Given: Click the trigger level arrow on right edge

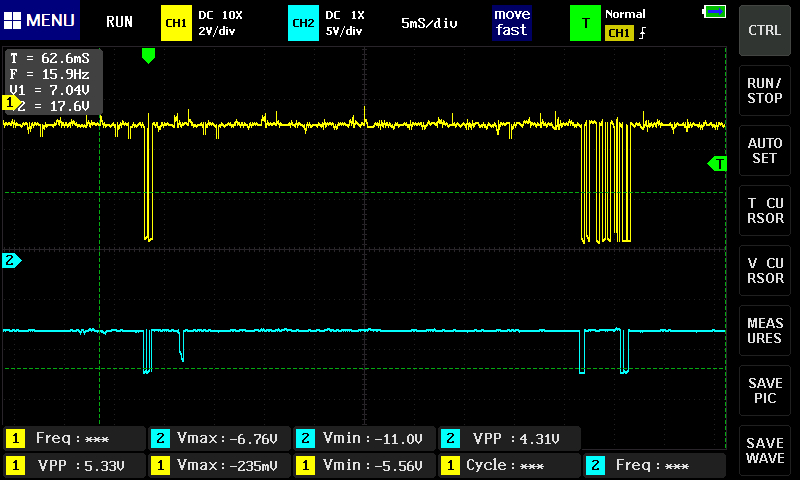Looking at the screenshot, I should [x=717, y=163].
